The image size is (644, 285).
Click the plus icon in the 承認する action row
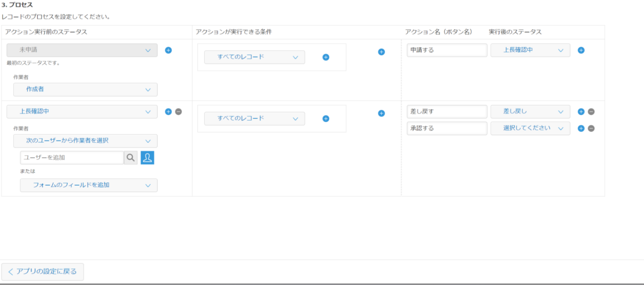(x=581, y=128)
